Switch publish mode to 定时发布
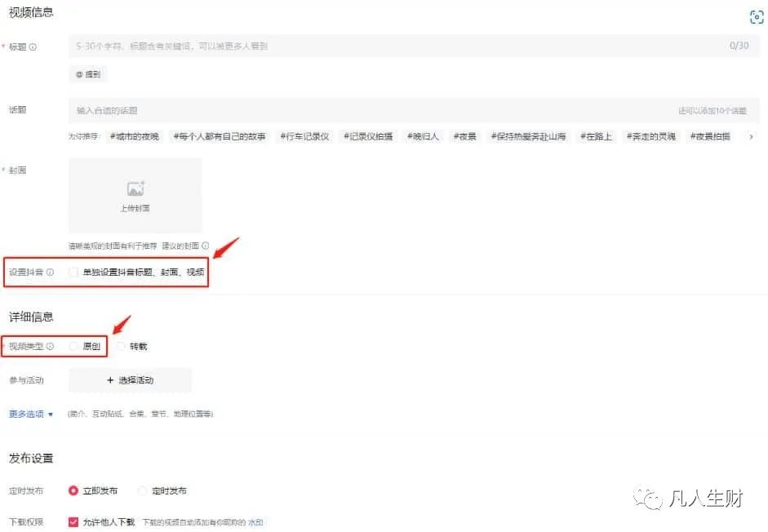The height and width of the screenshot is (532, 768). click(140, 490)
